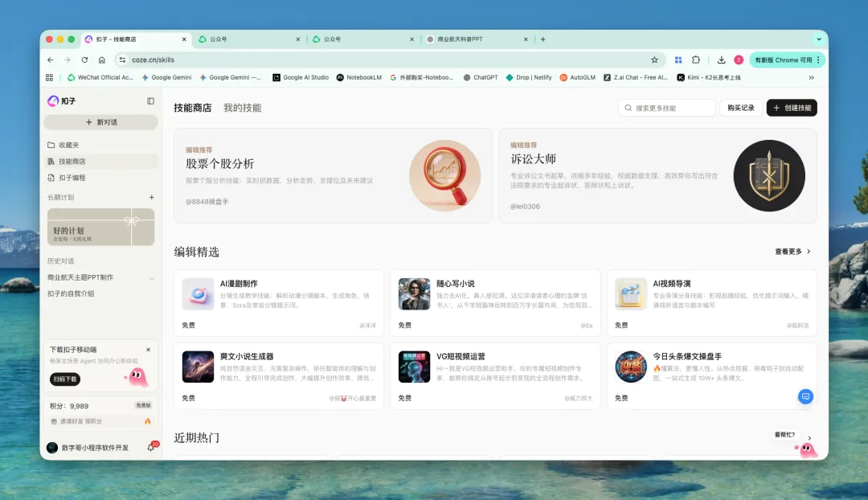Open the tab search dropdown arrow

(819, 39)
